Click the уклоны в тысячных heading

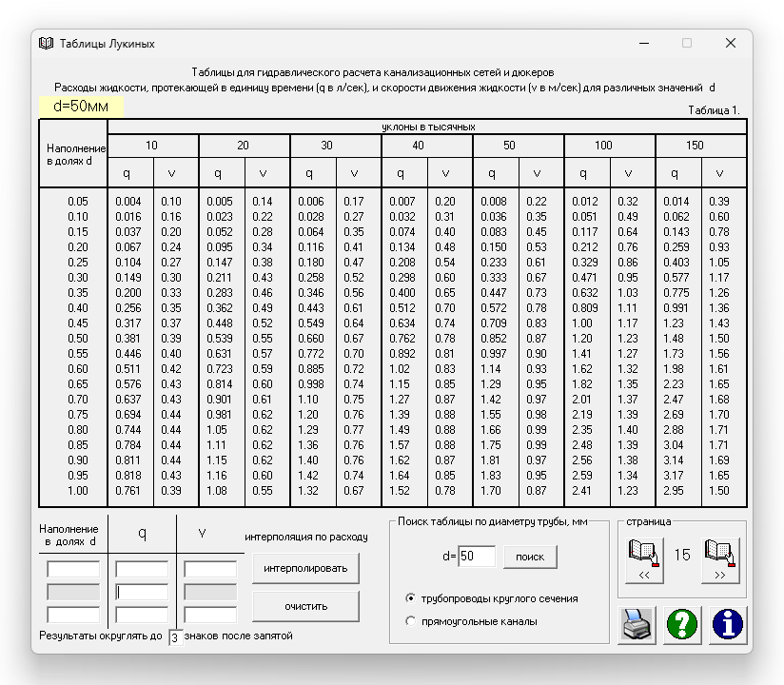click(x=428, y=127)
